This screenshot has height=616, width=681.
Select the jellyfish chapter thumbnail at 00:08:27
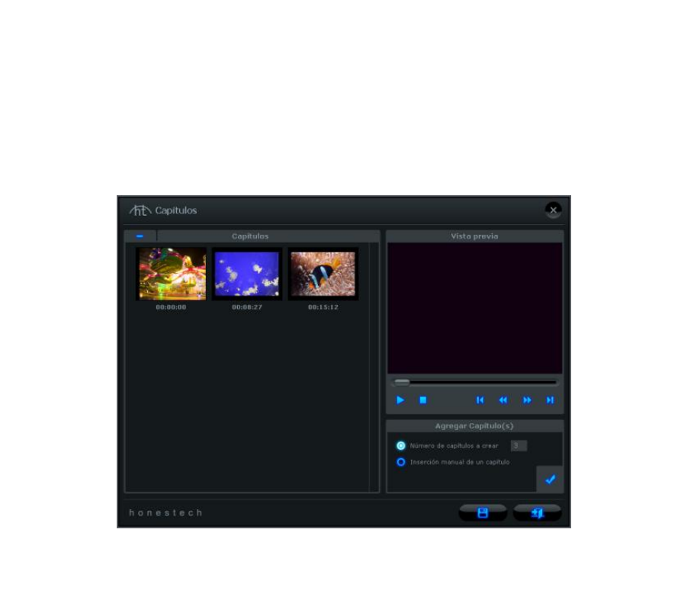pyautogui.click(x=246, y=274)
